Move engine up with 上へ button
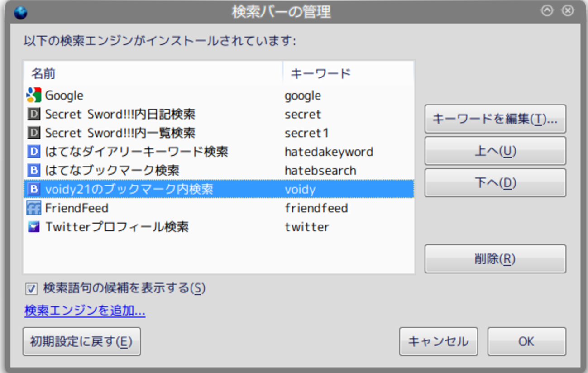 point(495,151)
